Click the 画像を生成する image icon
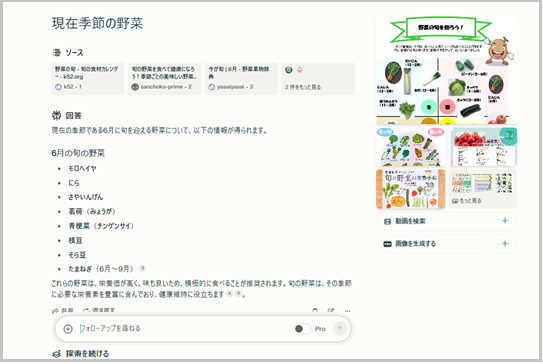This screenshot has height=364, width=543. click(388, 244)
